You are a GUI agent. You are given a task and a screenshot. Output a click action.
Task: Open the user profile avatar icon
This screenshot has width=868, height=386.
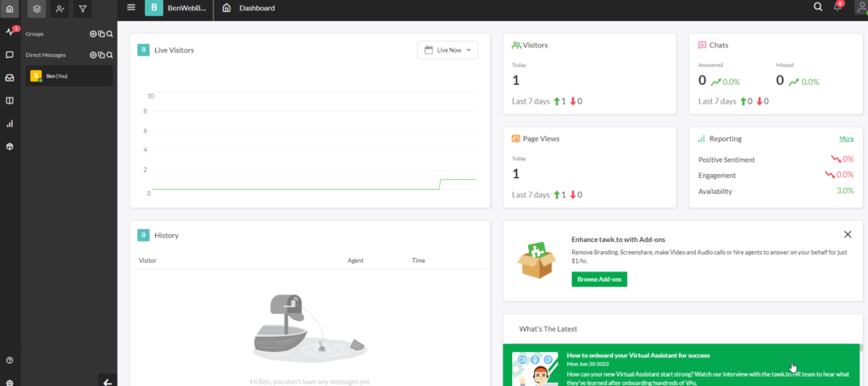click(x=861, y=7)
